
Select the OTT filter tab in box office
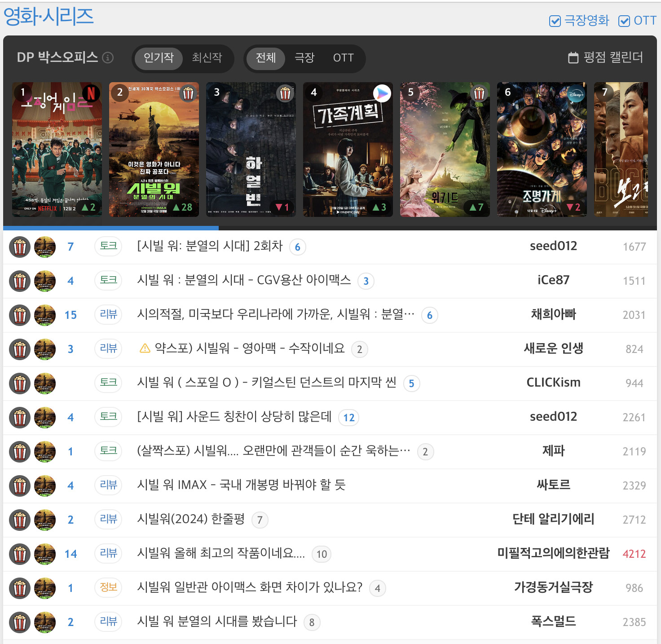click(x=344, y=58)
